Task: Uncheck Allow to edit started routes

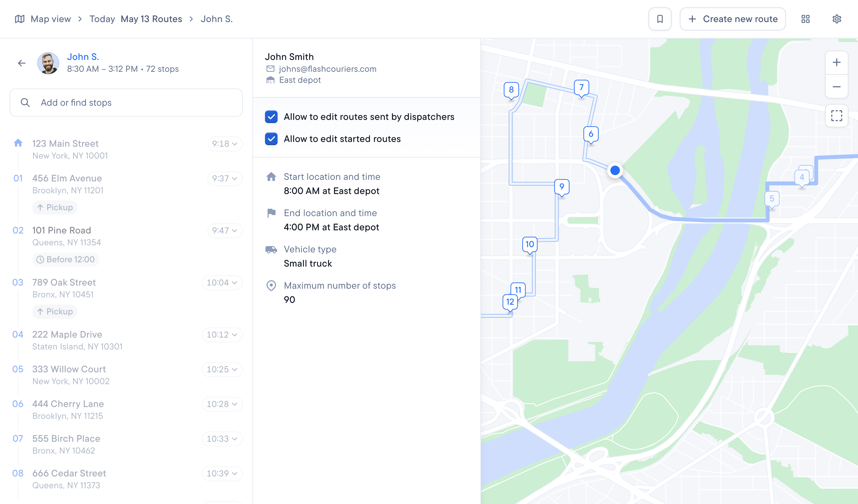Action: click(271, 139)
